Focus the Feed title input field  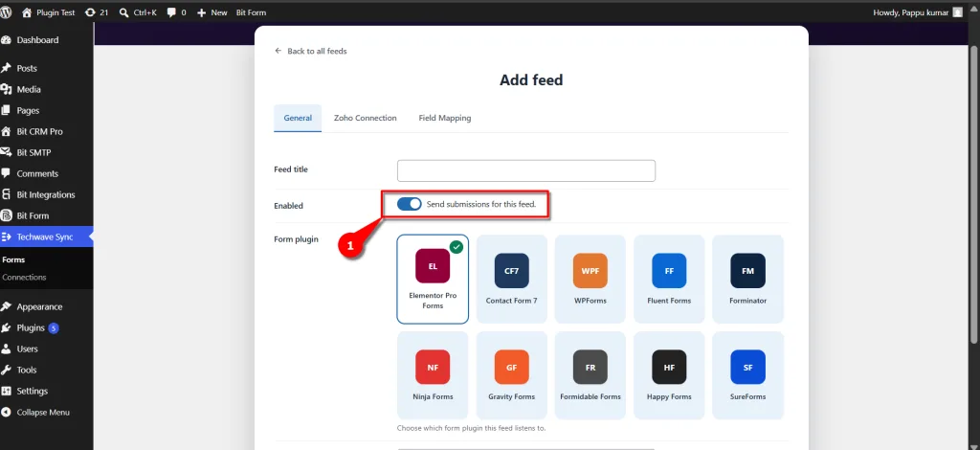click(526, 170)
